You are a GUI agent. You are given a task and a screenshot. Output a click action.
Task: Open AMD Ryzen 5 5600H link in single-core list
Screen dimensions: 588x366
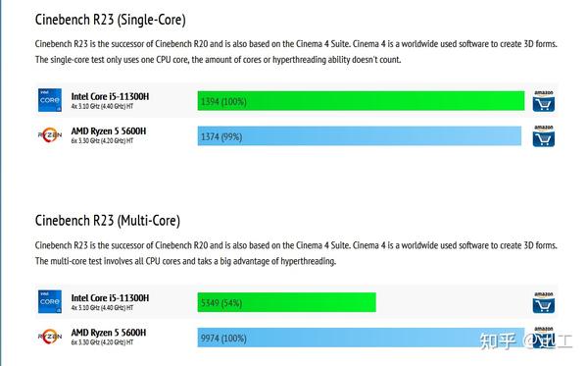[x=109, y=131]
